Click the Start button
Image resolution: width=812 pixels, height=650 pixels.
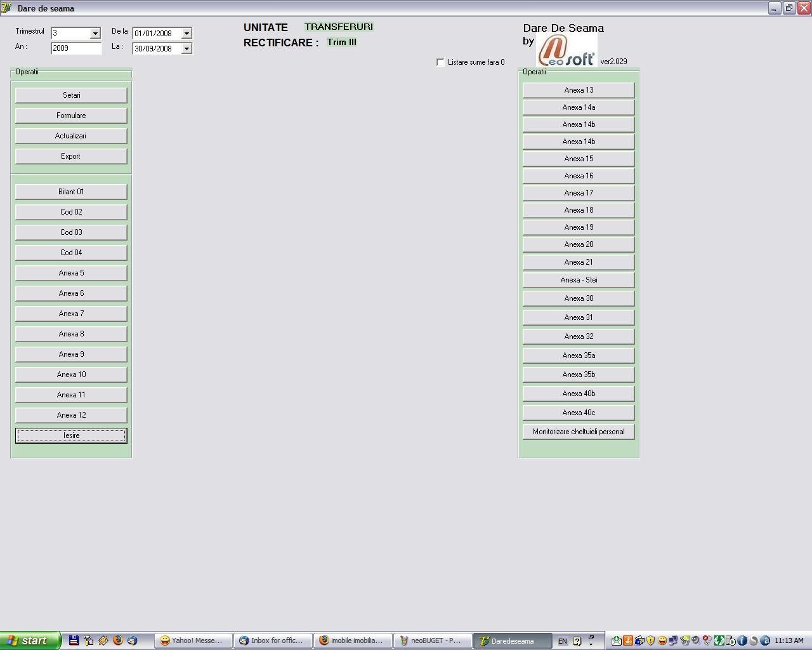coord(30,640)
